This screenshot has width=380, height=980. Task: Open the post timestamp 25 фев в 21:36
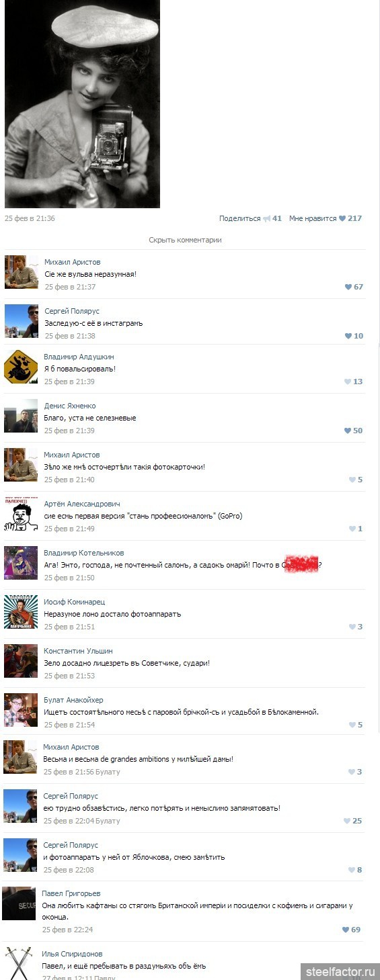pos(30,218)
